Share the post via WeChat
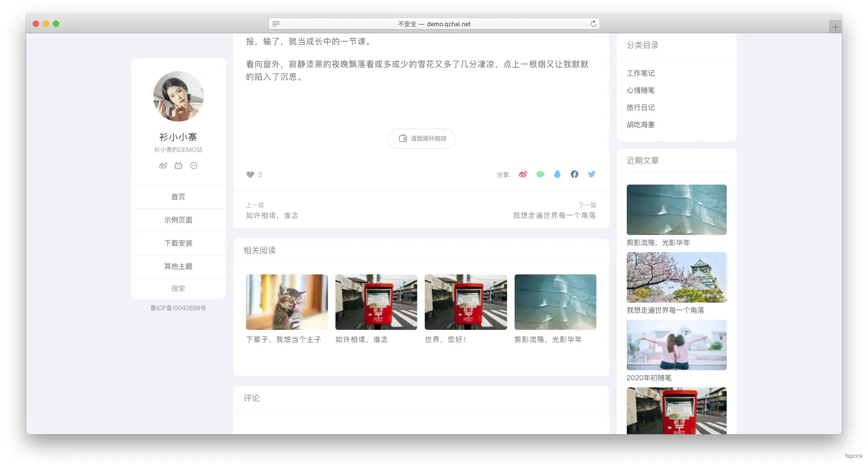The height and width of the screenshot is (464, 868). coord(540,174)
